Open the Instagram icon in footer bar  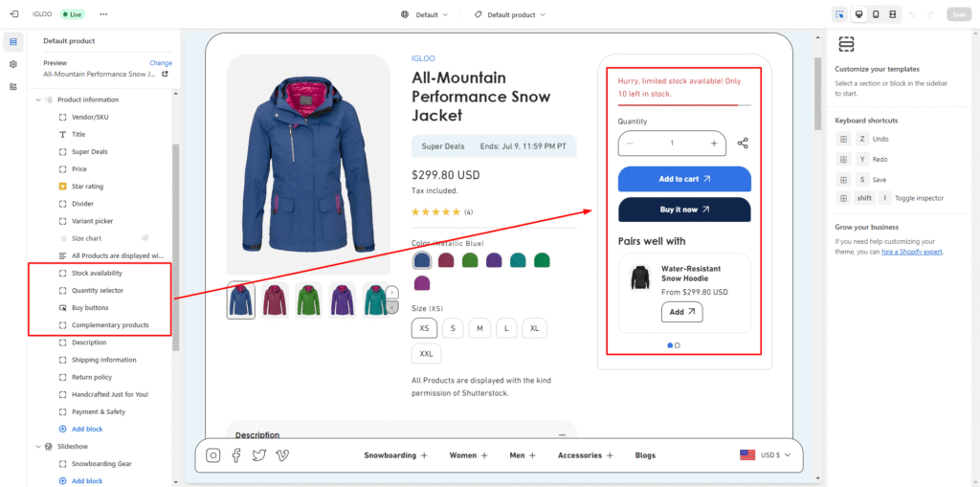tap(213, 455)
